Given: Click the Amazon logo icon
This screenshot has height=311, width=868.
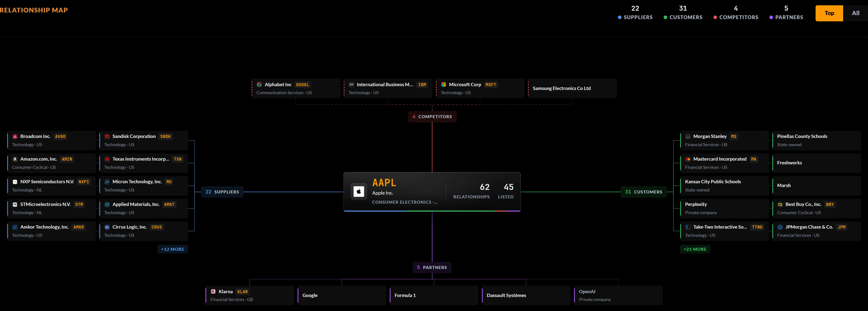Looking at the screenshot, I should (x=15, y=159).
